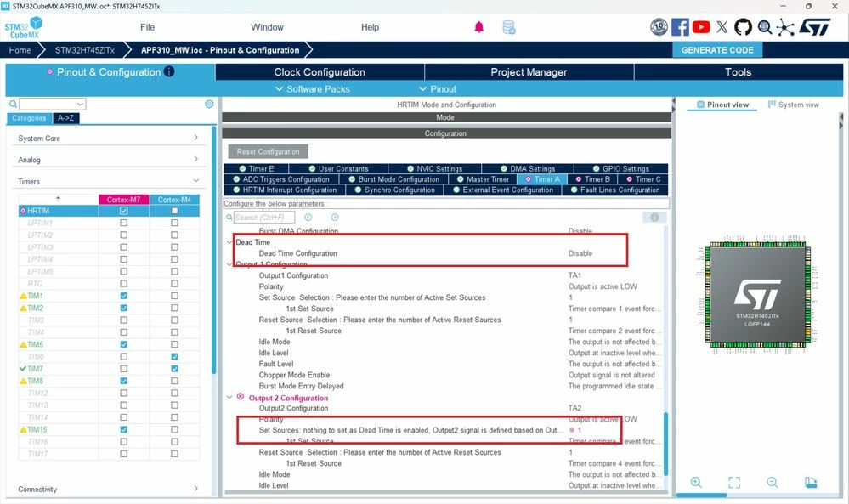Toggle the TIM2 Cortex-M7 checkbox
Viewport: 849px width, 504px height.
[x=124, y=308]
